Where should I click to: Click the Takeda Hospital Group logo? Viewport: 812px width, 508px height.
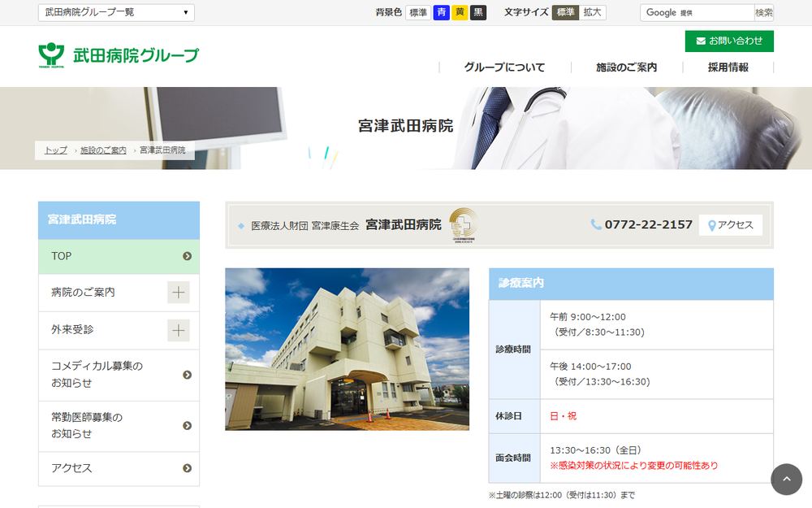[119, 55]
